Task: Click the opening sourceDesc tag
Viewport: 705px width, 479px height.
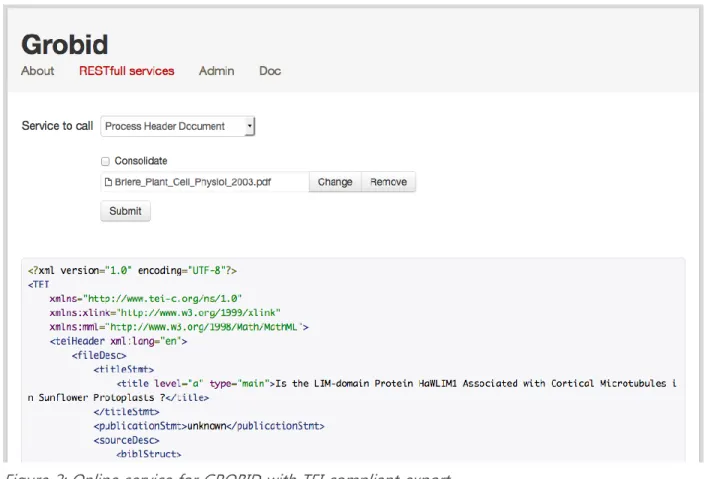Action: coord(126,440)
